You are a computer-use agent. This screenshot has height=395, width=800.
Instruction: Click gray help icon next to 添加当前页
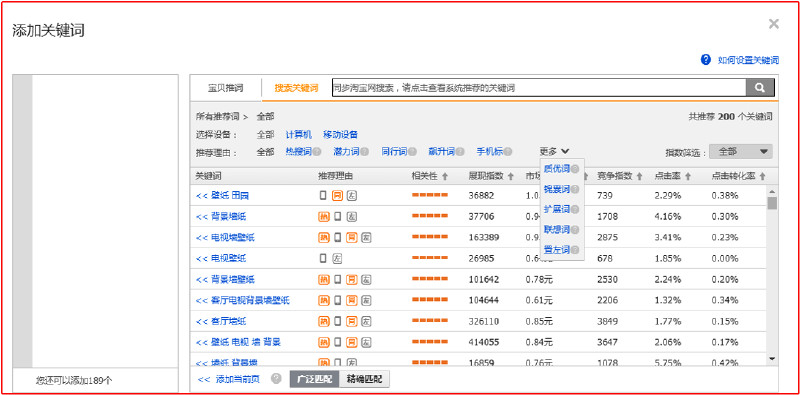point(277,379)
